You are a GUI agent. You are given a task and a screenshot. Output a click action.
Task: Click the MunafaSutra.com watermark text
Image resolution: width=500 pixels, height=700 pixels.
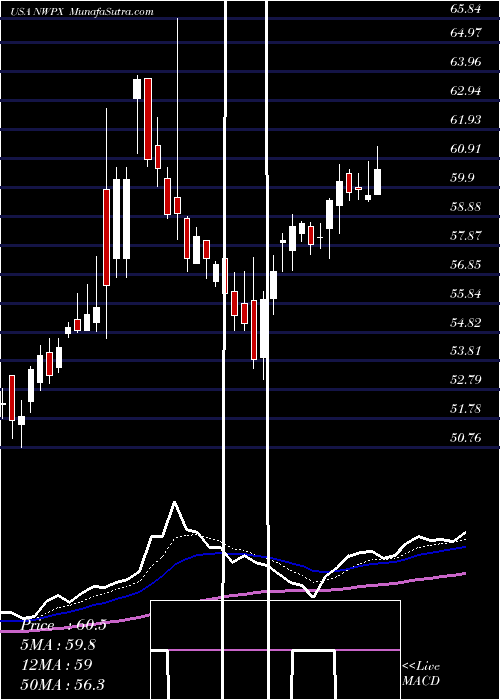click(x=112, y=12)
